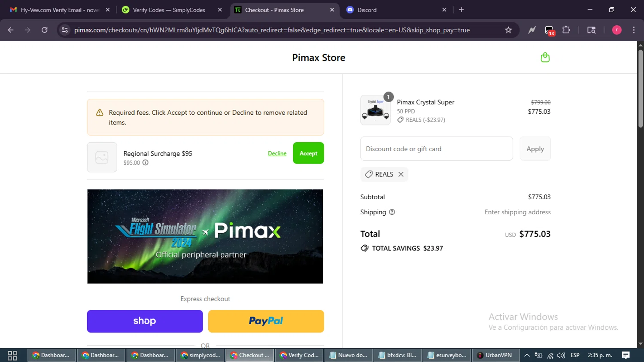This screenshot has height=362, width=644.
Task: Open the Windows notification center icon
Action: click(x=626, y=355)
